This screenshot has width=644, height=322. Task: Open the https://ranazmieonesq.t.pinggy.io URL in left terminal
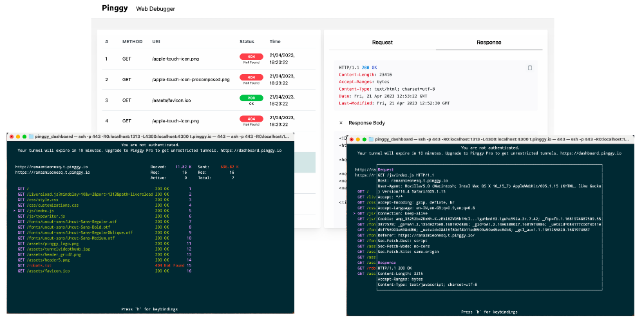(x=53, y=173)
